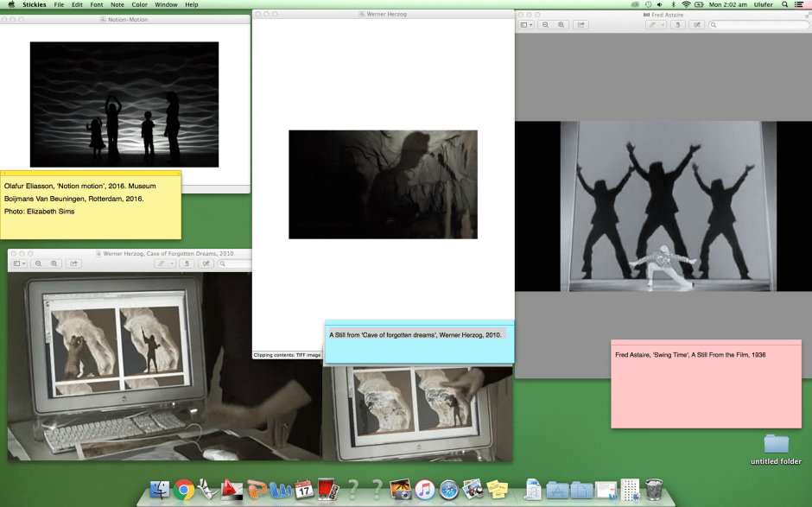
Task: Toggle the Bluetooth menu bar icon
Action: tap(672, 5)
